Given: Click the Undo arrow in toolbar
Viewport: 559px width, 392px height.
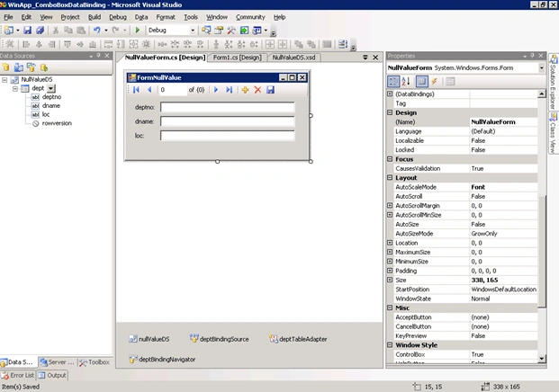Looking at the screenshot, I should (x=96, y=31).
